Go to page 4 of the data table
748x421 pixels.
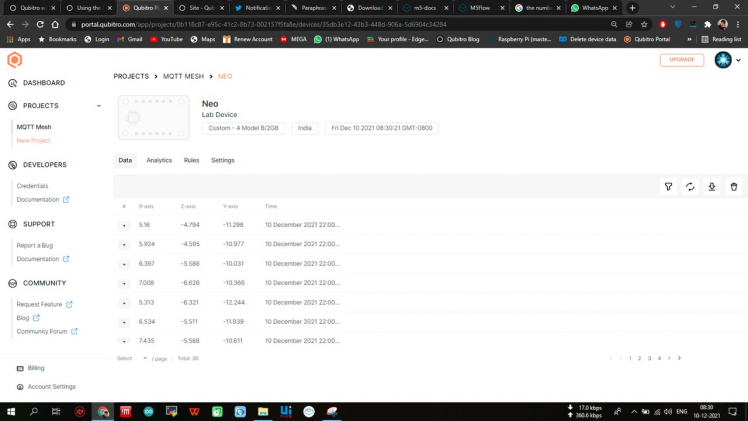click(x=659, y=358)
